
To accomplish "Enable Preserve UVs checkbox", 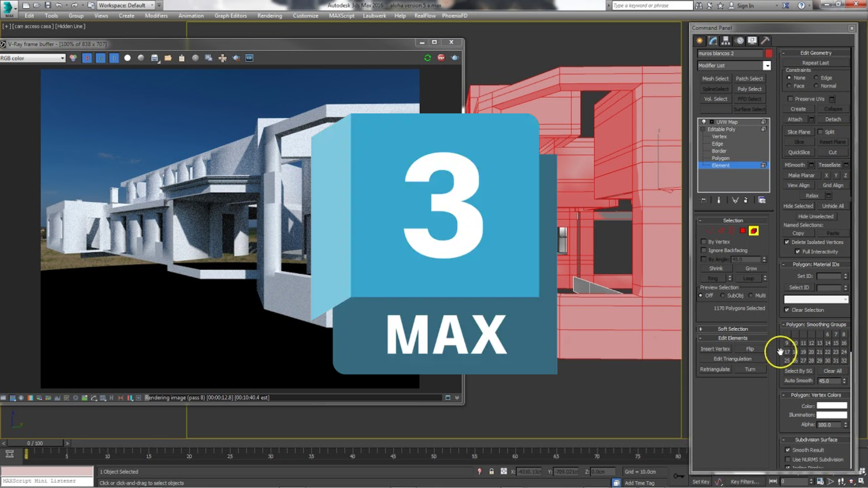I will 790,99.
